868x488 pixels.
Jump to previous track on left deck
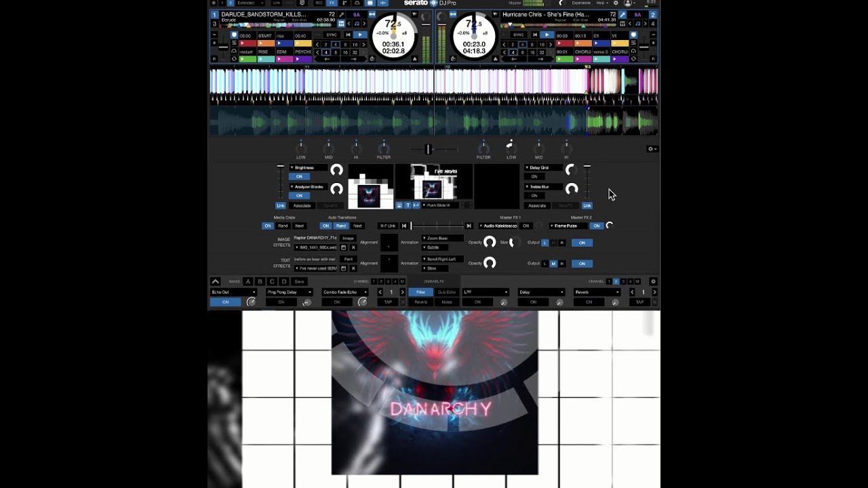tap(348, 35)
